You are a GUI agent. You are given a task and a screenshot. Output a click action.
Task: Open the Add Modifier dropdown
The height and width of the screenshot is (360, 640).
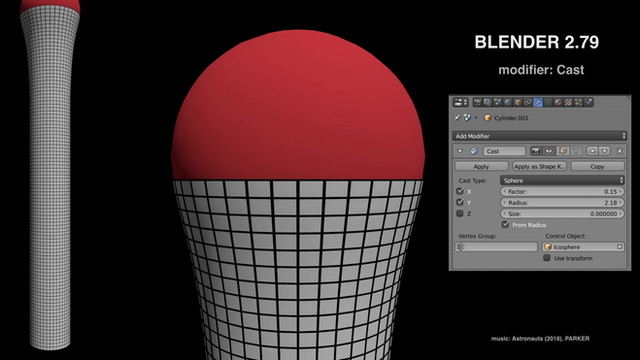coord(539,136)
